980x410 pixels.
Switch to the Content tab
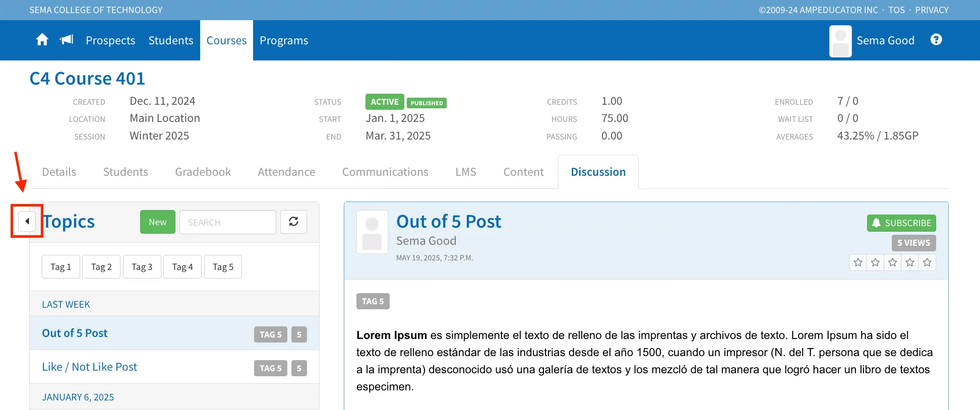523,172
